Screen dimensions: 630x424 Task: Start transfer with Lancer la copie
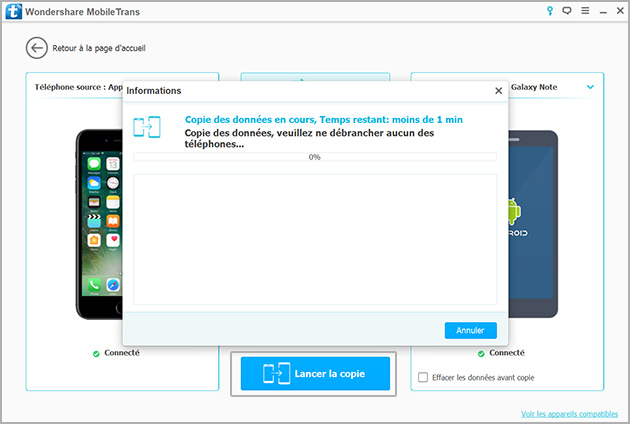point(315,373)
